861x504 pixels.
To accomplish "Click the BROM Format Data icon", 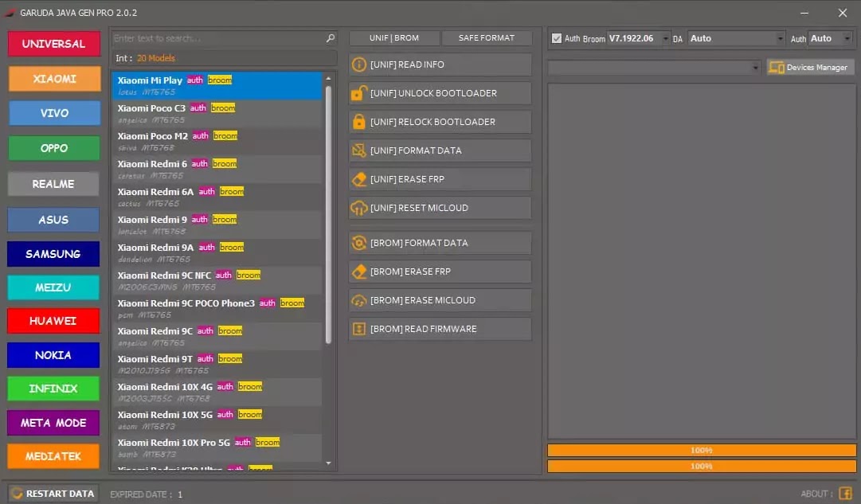I will [x=358, y=243].
